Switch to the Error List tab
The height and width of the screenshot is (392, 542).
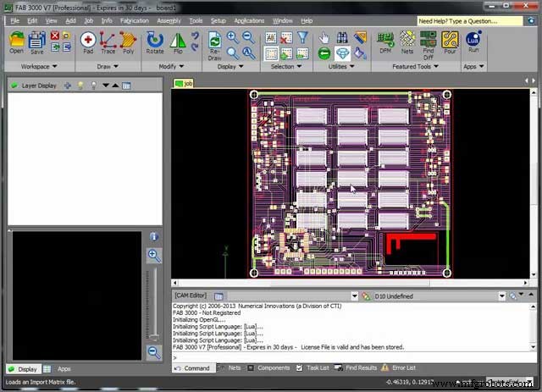pyautogui.click(x=399, y=368)
